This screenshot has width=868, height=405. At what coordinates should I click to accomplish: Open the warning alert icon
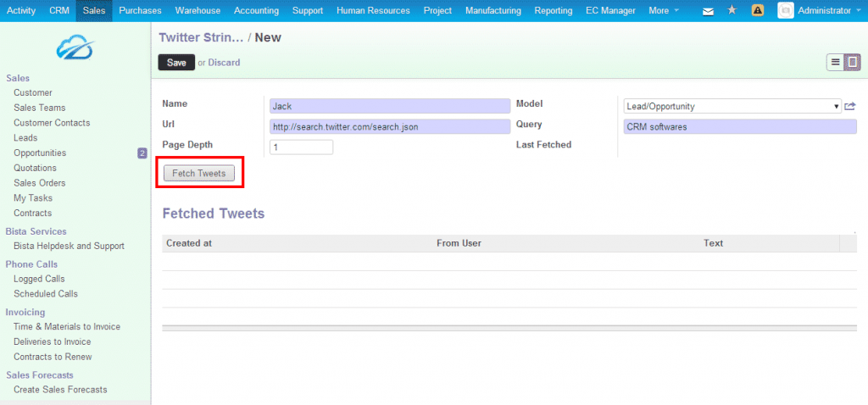point(758,10)
